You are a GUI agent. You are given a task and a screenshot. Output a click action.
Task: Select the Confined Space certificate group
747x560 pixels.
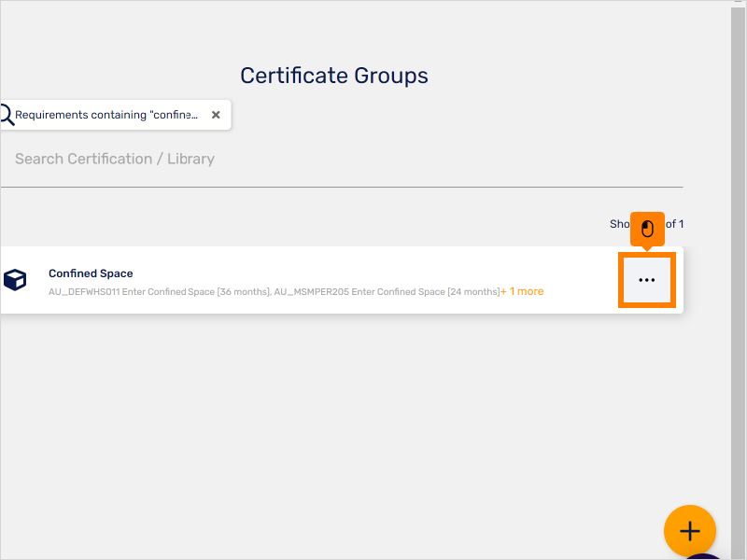[91, 273]
